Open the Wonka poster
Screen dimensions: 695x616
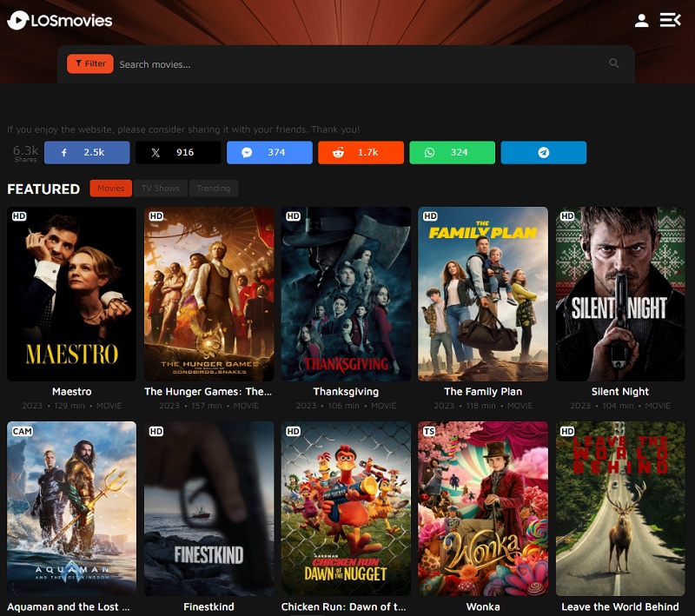tap(483, 508)
